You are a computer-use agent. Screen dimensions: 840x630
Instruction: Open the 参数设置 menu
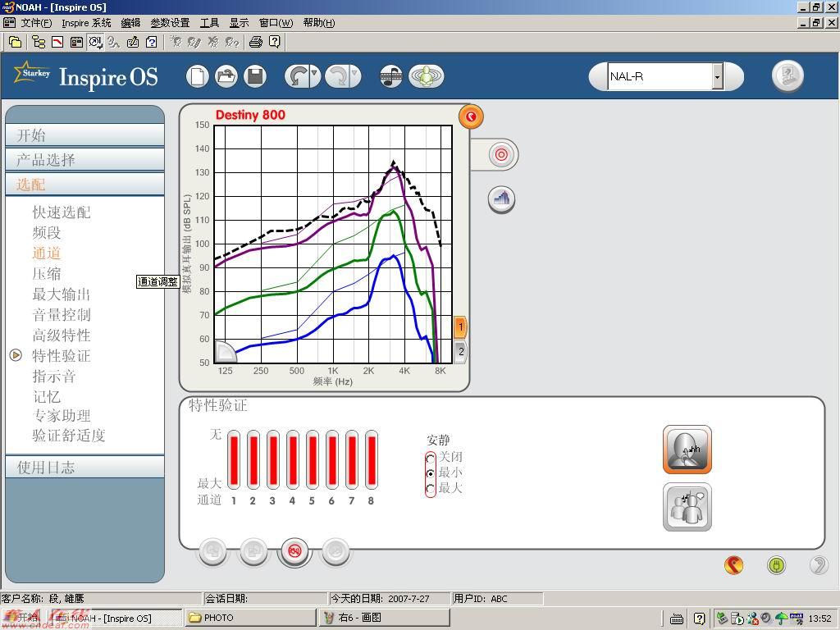coord(170,22)
